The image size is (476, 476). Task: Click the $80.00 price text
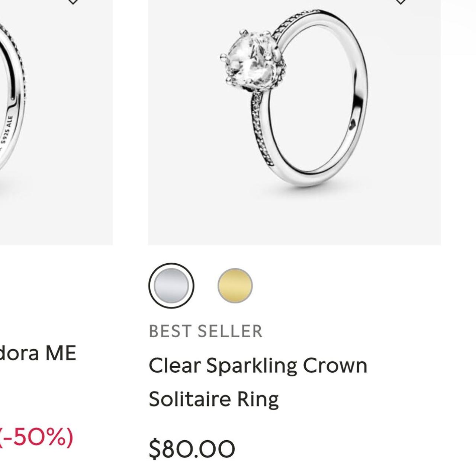click(x=191, y=448)
